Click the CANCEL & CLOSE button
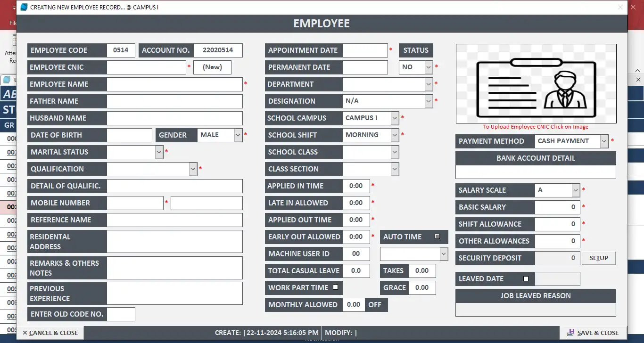The height and width of the screenshot is (343, 644). (50, 333)
